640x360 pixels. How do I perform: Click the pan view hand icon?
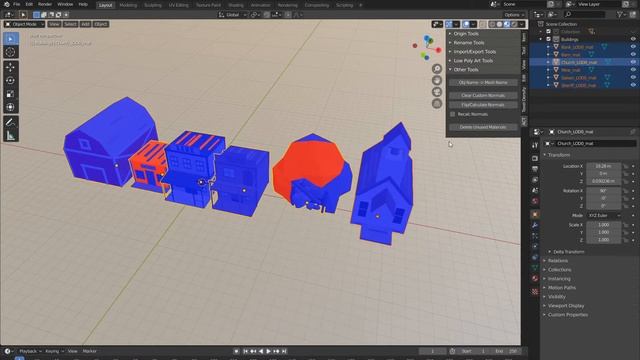[x=437, y=80]
